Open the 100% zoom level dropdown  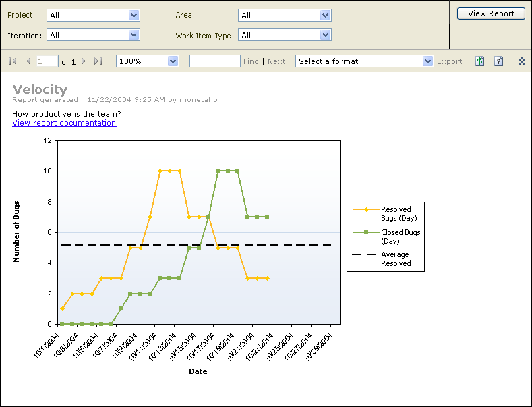173,61
